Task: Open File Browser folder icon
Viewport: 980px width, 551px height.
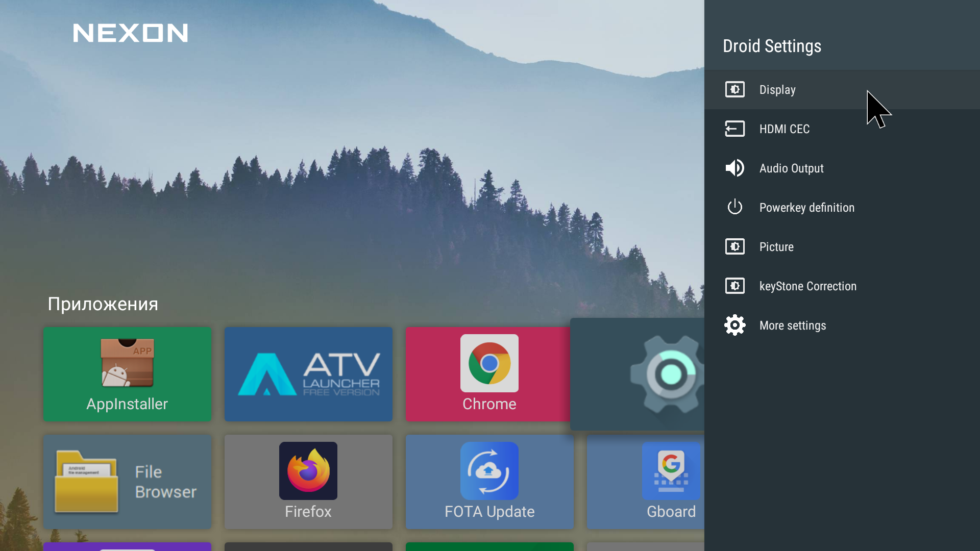Action: pos(86,481)
